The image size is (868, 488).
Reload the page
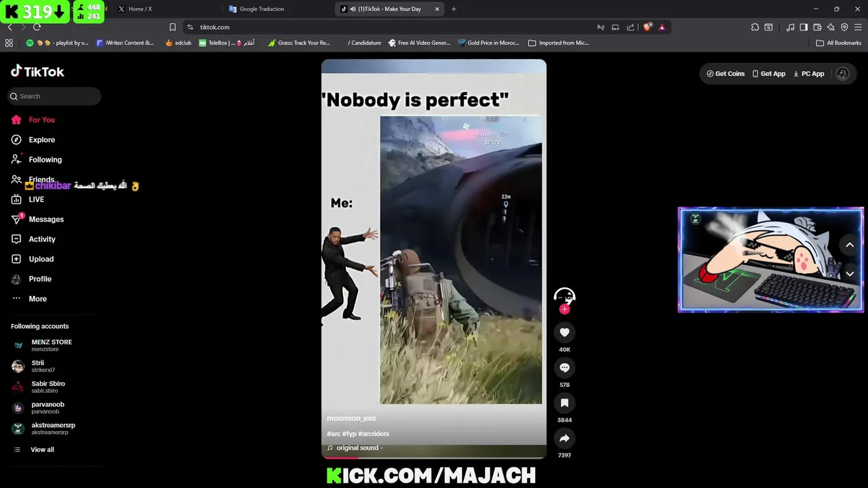(x=37, y=27)
